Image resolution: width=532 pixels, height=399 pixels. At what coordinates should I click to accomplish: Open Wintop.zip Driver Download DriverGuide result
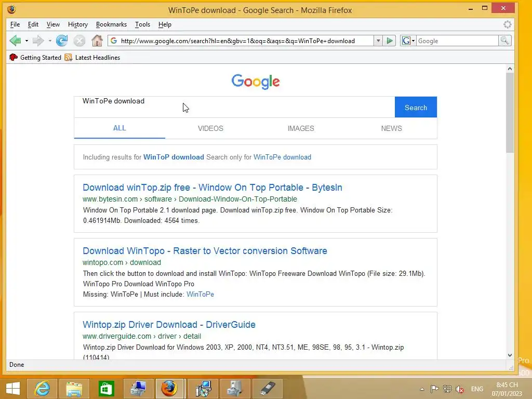tap(169, 324)
